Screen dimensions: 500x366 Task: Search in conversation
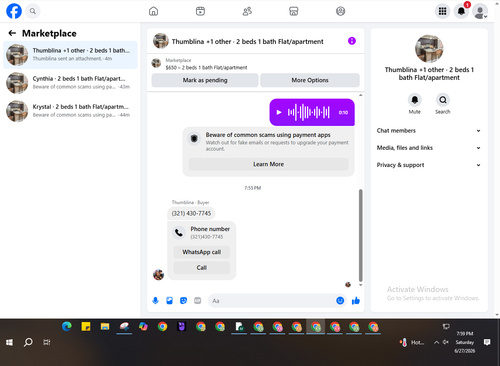[x=443, y=100]
